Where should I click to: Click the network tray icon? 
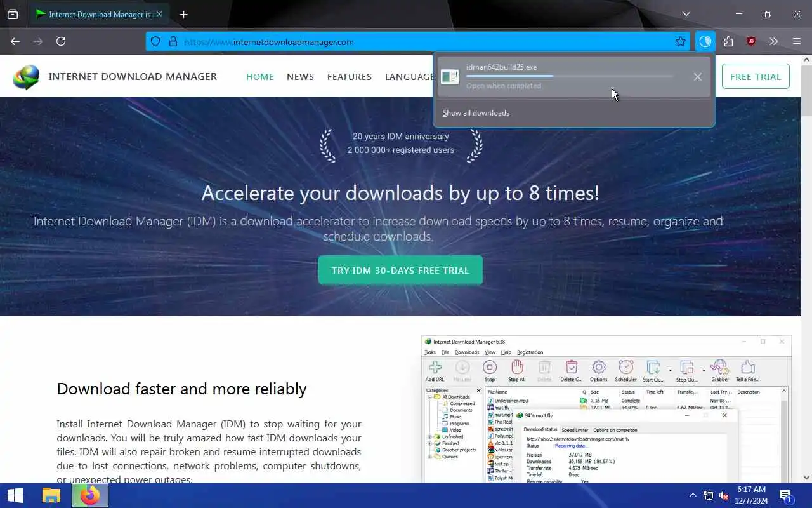[708, 495]
